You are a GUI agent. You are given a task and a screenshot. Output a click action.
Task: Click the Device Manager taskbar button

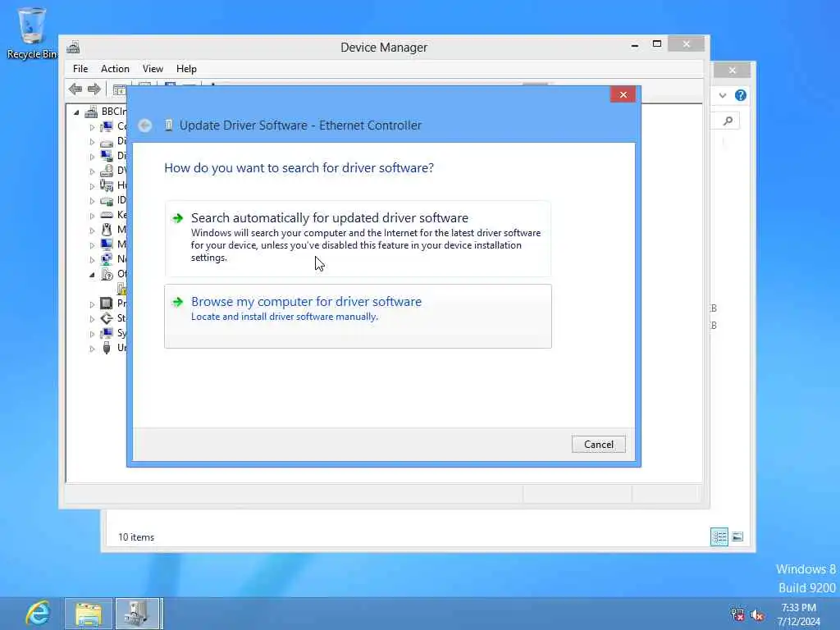[137, 614]
